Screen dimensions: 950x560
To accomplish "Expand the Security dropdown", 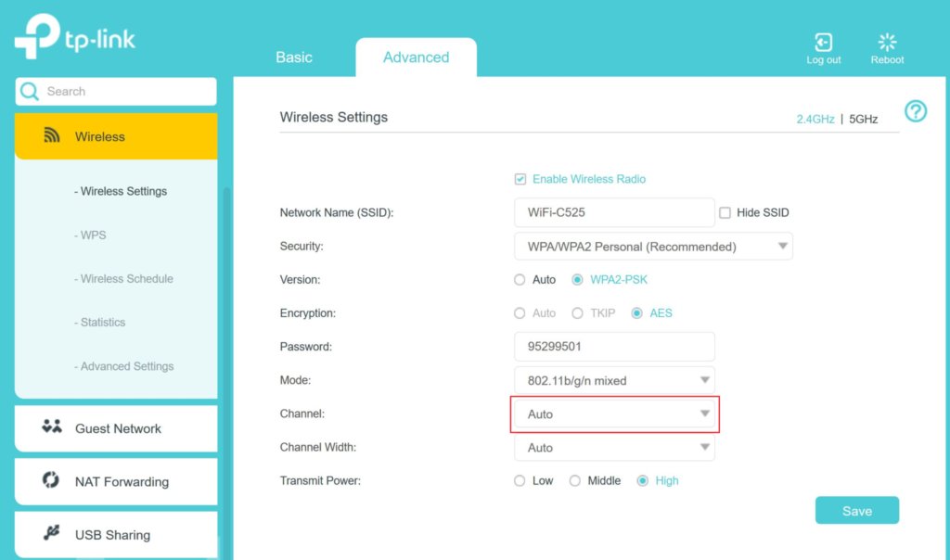I will [653, 247].
